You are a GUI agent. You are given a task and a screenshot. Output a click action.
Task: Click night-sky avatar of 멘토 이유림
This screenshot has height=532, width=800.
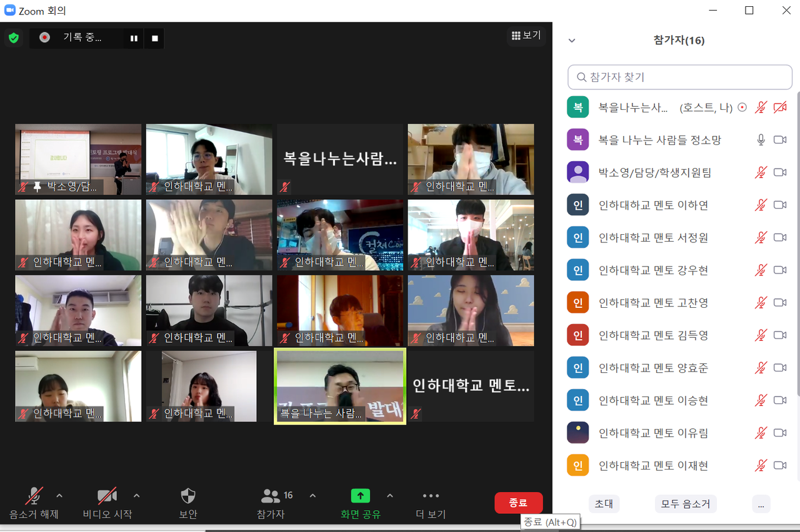(578, 432)
